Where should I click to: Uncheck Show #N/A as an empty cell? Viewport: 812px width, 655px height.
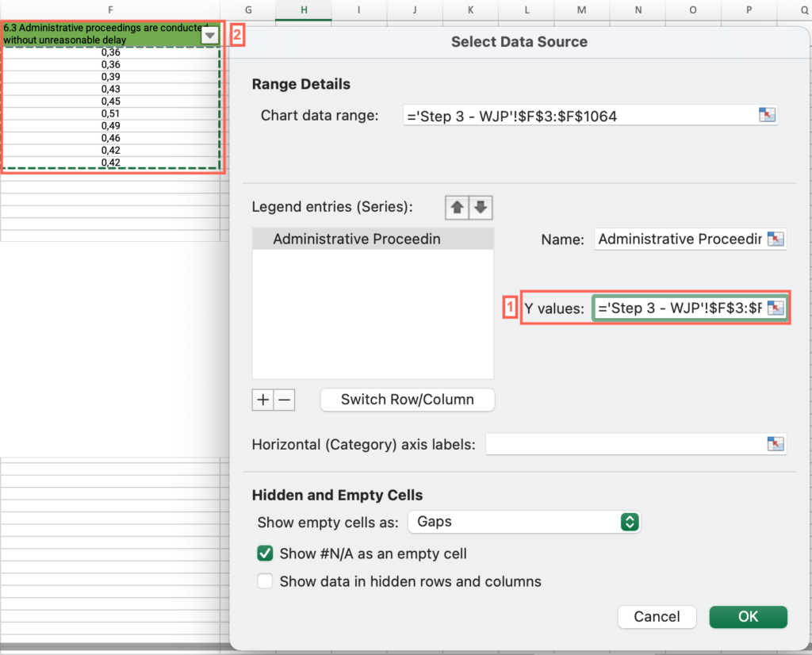(265, 553)
